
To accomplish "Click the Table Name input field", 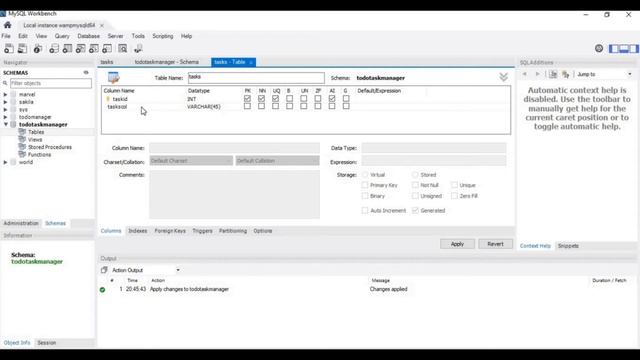I will pos(256,78).
